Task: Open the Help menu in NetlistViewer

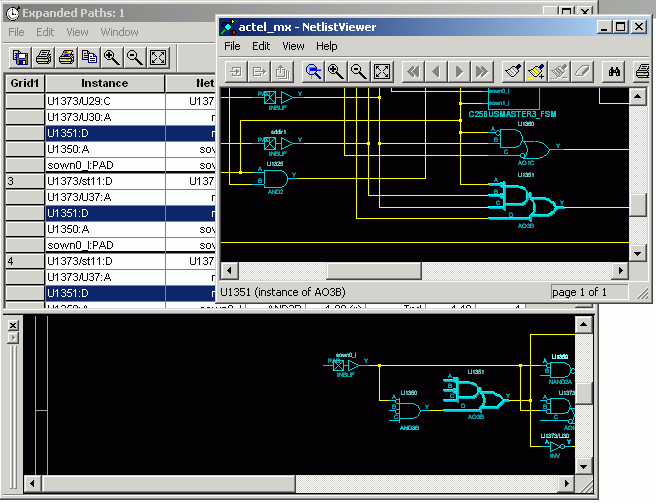Action: [x=327, y=46]
